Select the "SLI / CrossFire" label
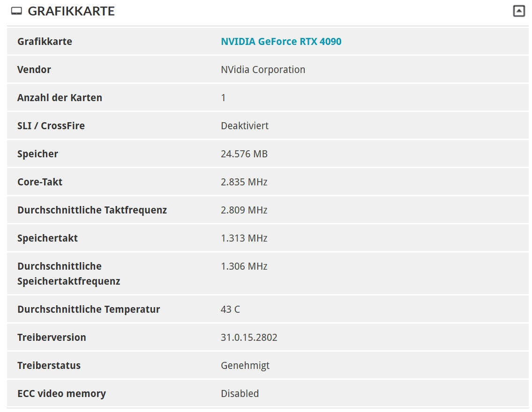The image size is (532, 412). point(51,125)
